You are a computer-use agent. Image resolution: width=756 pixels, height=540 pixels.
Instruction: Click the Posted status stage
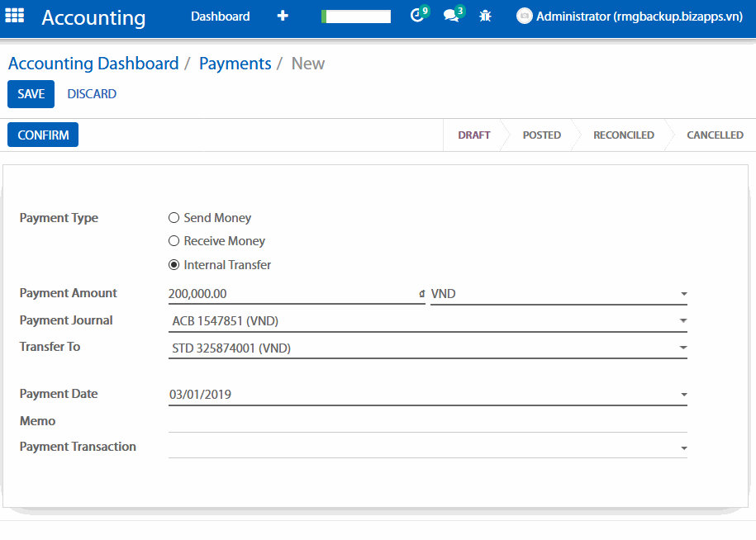click(541, 135)
